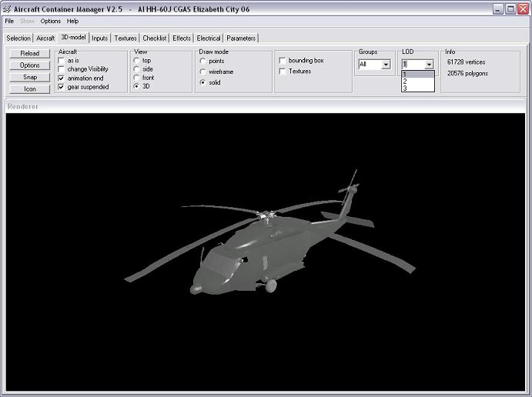Viewport: 532px width, 397px height.
Task: Choose the top view radio button
Action: click(137, 60)
